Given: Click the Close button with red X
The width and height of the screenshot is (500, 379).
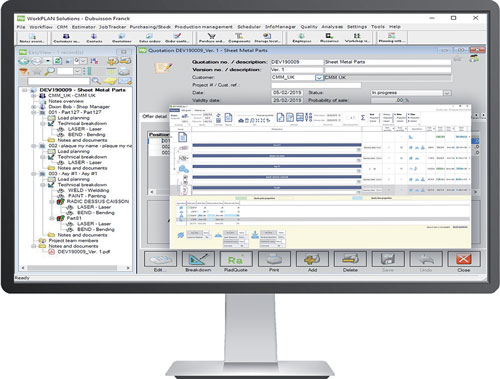Looking at the screenshot, I should 464,259.
